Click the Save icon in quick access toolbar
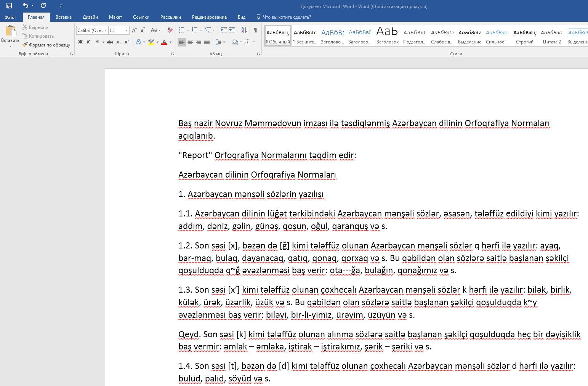The width and height of the screenshot is (588, 386). pyautogui.click(x=9, y=6)
